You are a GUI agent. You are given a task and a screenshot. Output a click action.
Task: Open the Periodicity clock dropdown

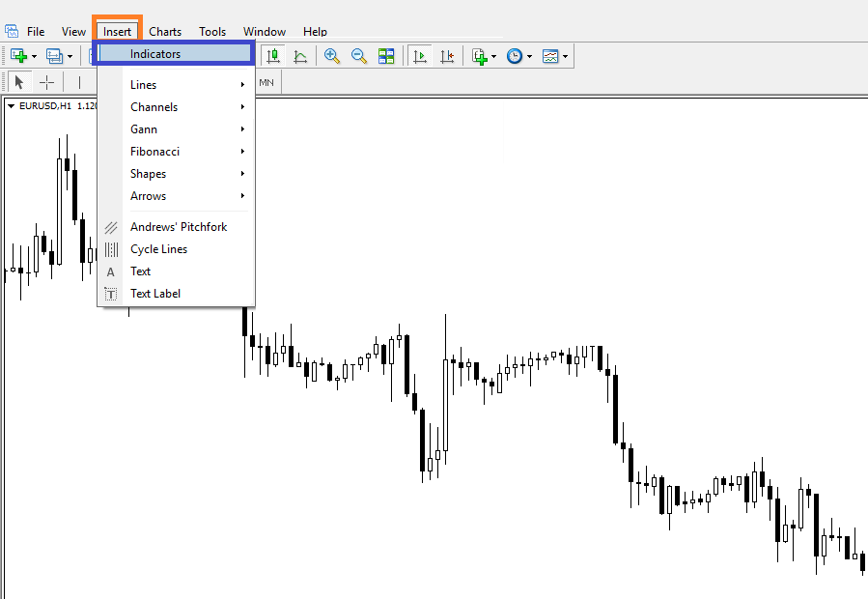pos(518,56)
